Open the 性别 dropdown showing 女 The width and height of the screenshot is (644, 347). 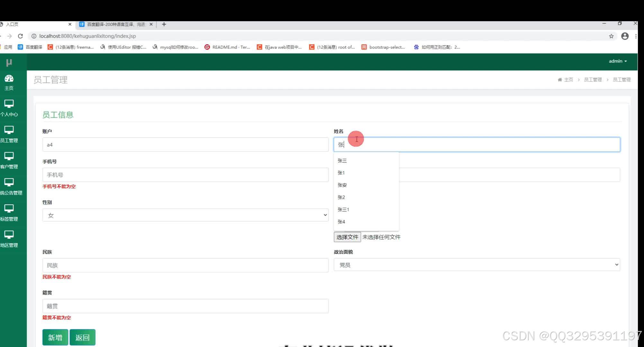[185, 215]
